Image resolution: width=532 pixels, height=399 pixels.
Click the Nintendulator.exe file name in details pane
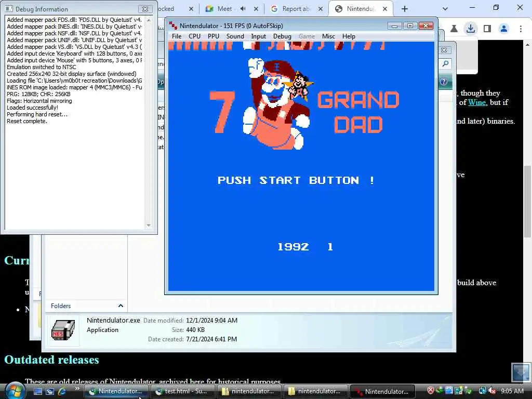pyautogui.click(x=113, y=320)
